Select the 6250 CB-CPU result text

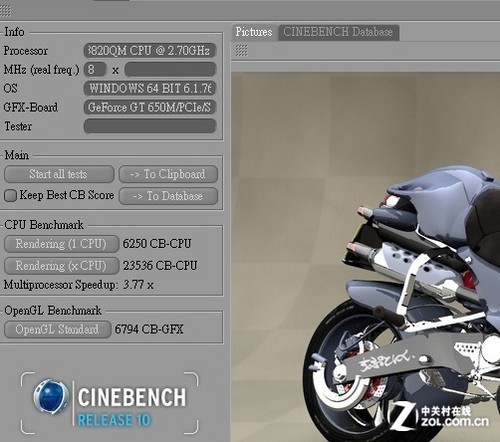(157, 244)
